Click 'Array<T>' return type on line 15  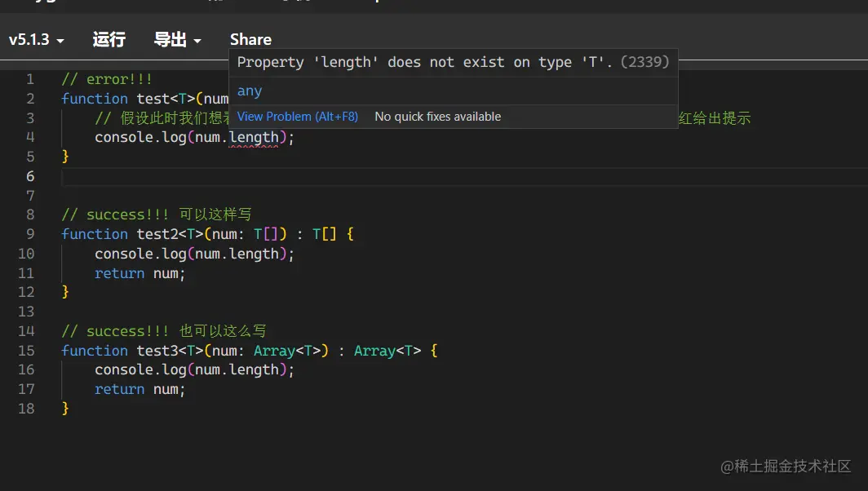click(x=387, y=351)
